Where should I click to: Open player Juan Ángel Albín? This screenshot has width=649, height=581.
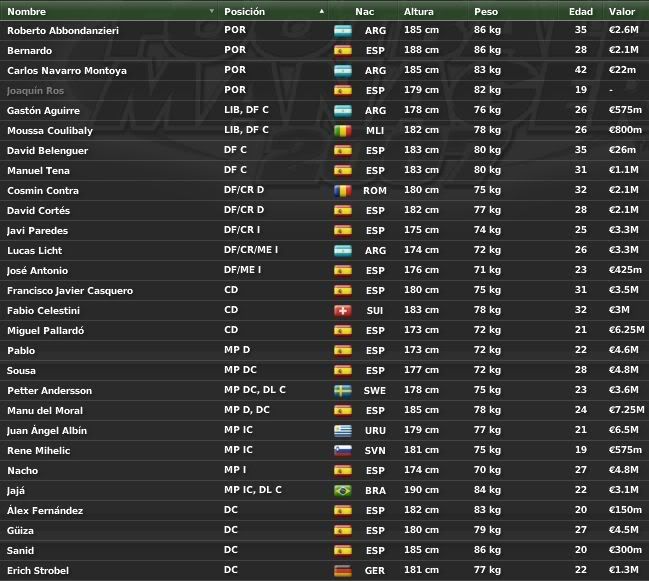[x=47, y=431]
